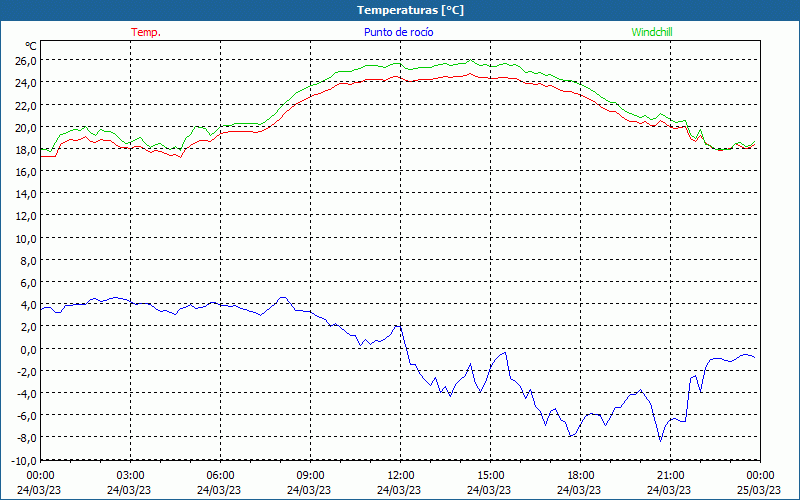Click the 26,0 y-axis value
This screenshot has width=800, height=500.
[26, 61]
